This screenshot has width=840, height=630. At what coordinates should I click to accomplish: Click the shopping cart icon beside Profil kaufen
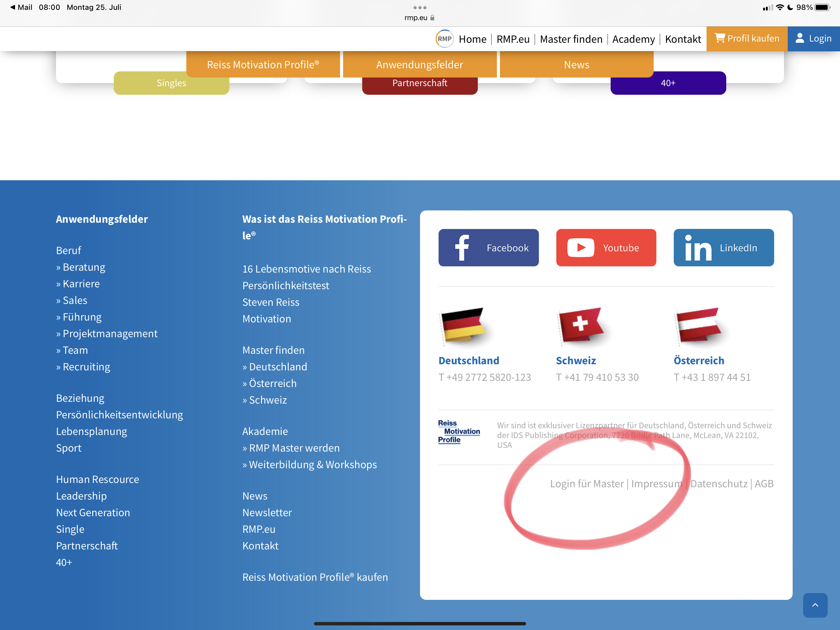[720, 38]
